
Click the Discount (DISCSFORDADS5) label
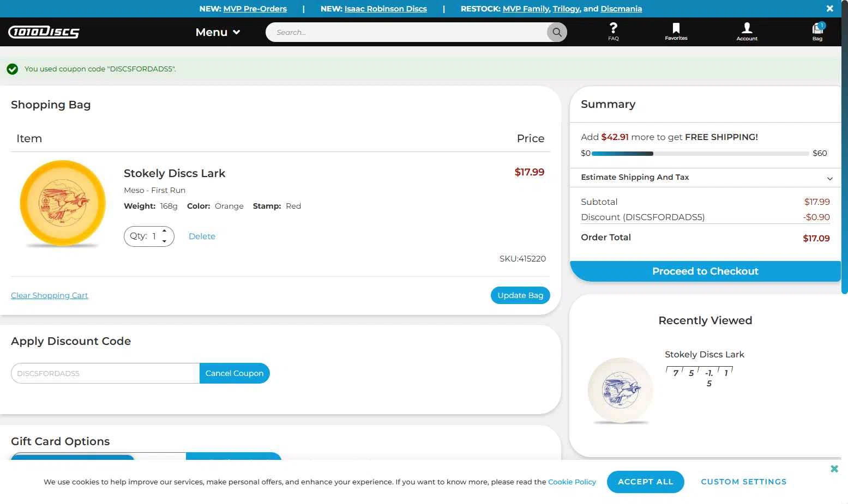[x=643, y=217]
